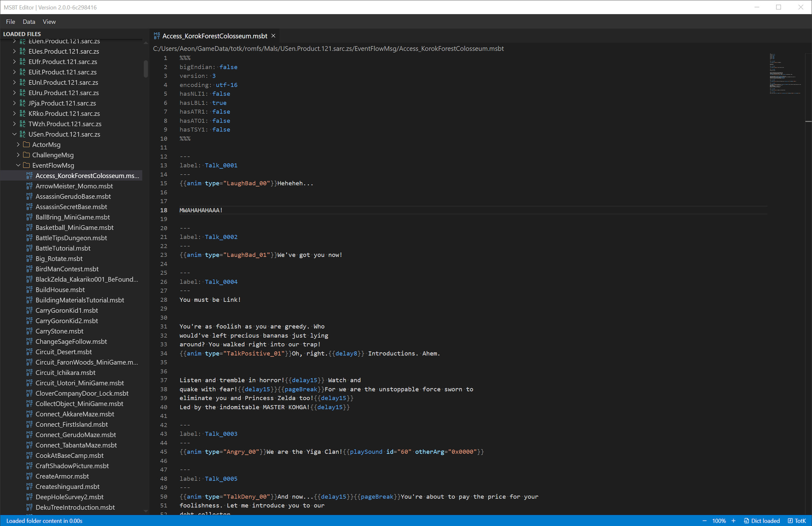Image resolution: width=812 pixels, height=526 pixels.
Task: Click the MSBT icon beside BattleTutorial.msbt
Action: click(29, 248)
